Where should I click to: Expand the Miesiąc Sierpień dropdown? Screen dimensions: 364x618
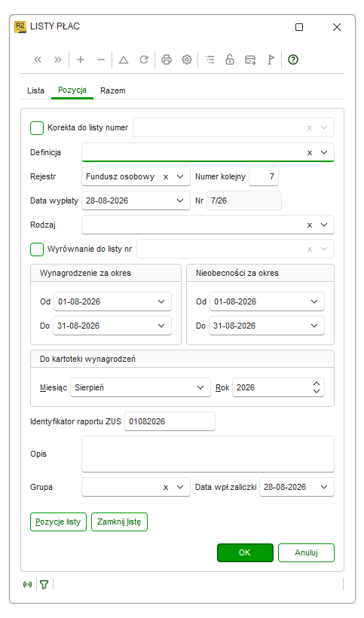200,387
